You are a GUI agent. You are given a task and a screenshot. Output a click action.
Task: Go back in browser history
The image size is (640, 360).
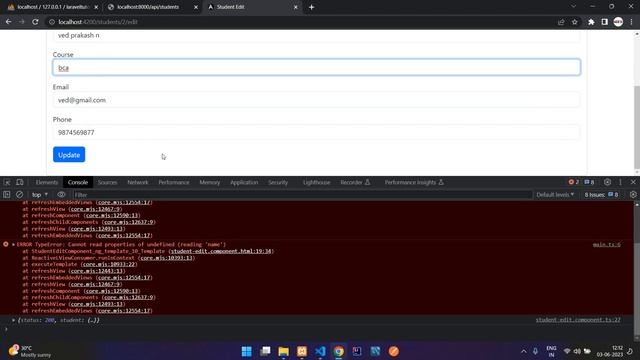point(9,22)
